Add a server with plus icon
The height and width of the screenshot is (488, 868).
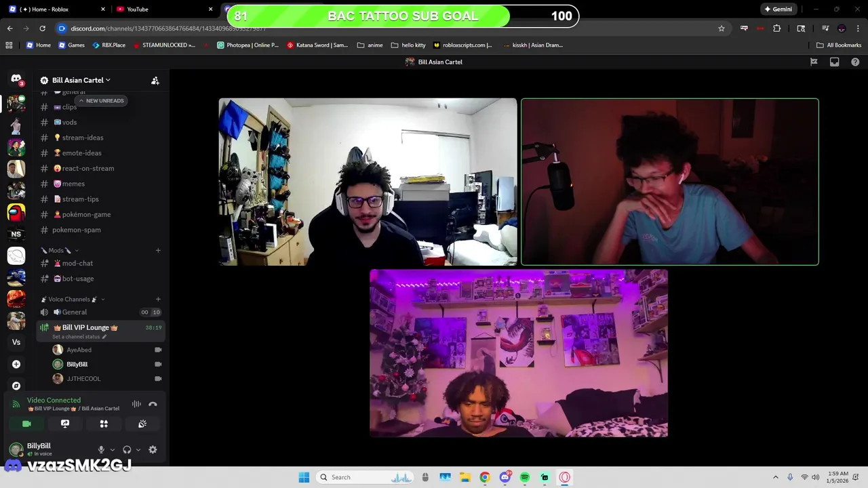tap(16, 364)
